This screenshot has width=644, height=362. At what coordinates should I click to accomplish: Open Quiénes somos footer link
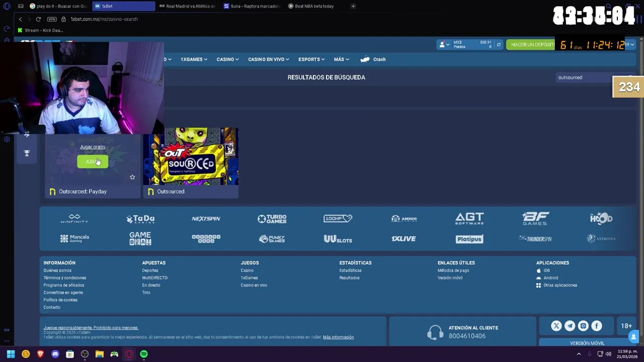point(57,270)
